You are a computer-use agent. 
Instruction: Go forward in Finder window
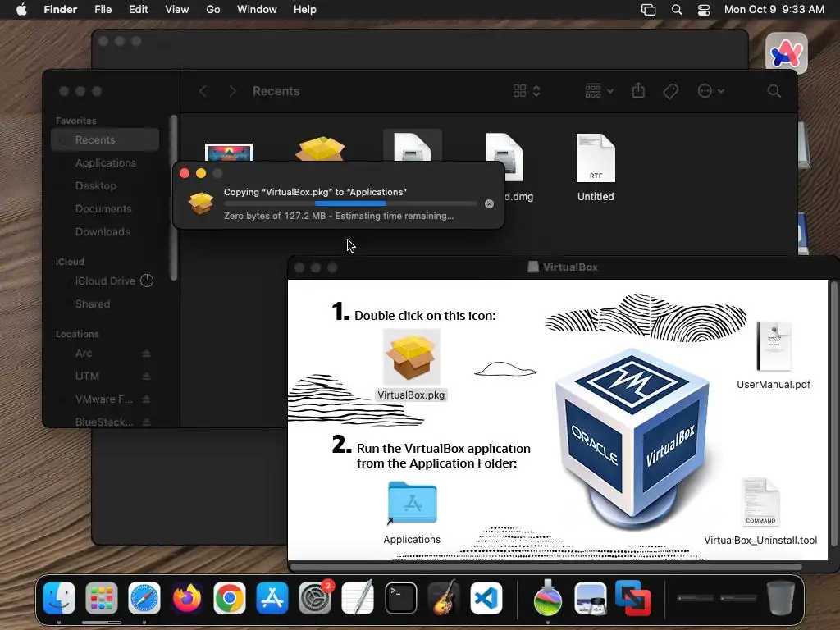(232, 91)
